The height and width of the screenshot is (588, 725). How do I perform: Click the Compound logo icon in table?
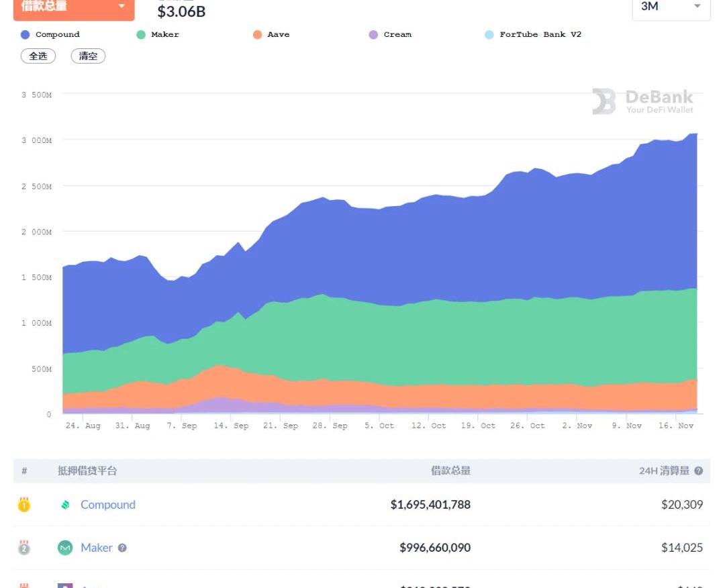65,505
